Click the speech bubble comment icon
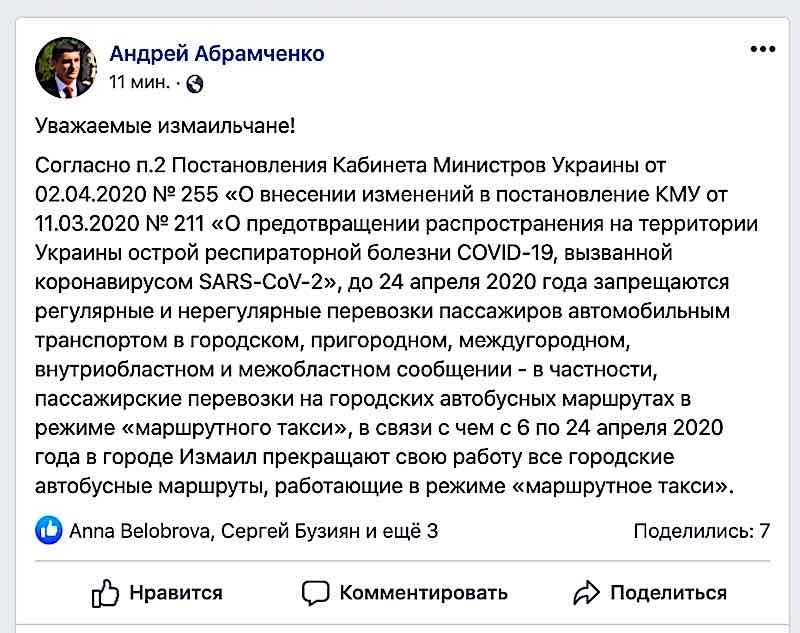This screenshot has height=633, width=800. pos(315,593)
